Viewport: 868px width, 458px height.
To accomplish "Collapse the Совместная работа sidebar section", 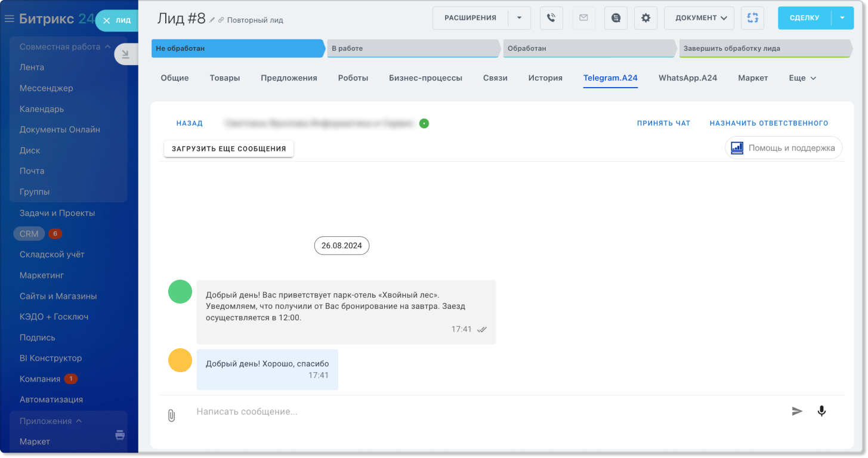I will pos(107,47).
